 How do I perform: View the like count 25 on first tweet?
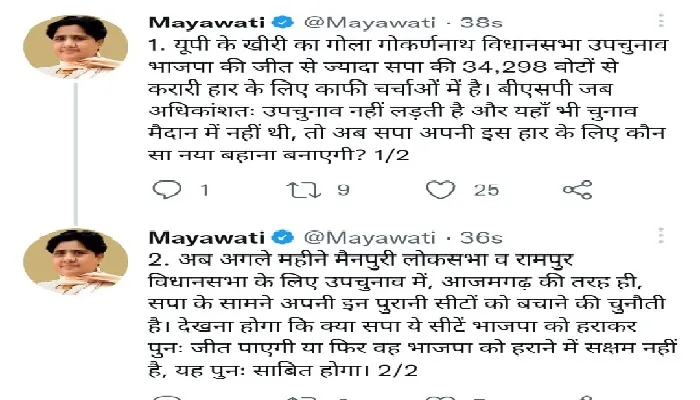pyautogui.click(x=486, y=190)
